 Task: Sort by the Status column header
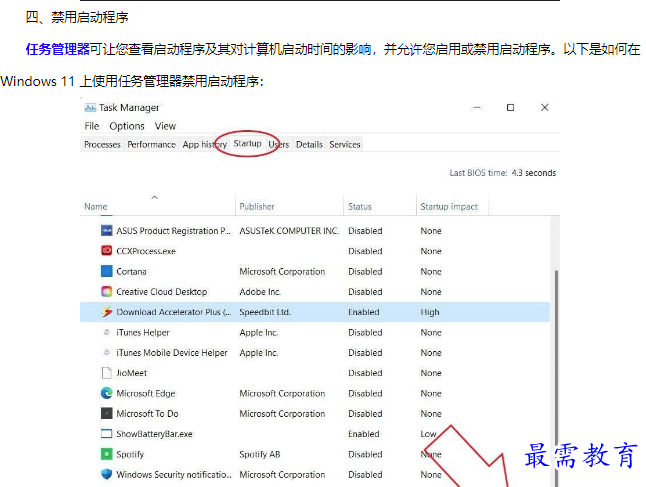tap(360, 207)
